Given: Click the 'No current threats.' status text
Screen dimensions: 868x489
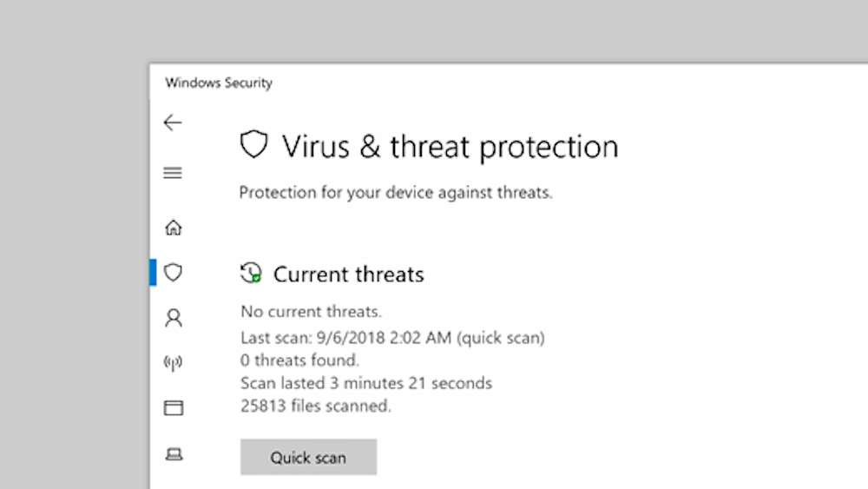Looking at the screenshot, I should click(x=311, y=311).
